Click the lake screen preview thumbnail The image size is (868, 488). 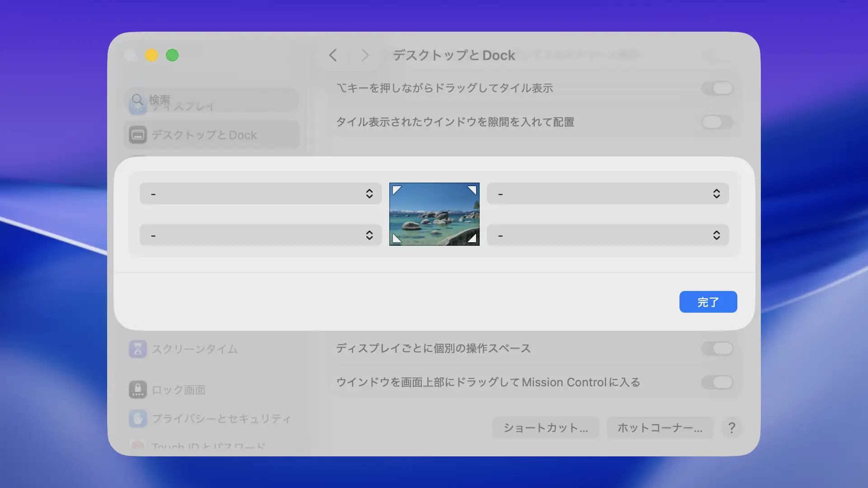click(x=434, y=214)
